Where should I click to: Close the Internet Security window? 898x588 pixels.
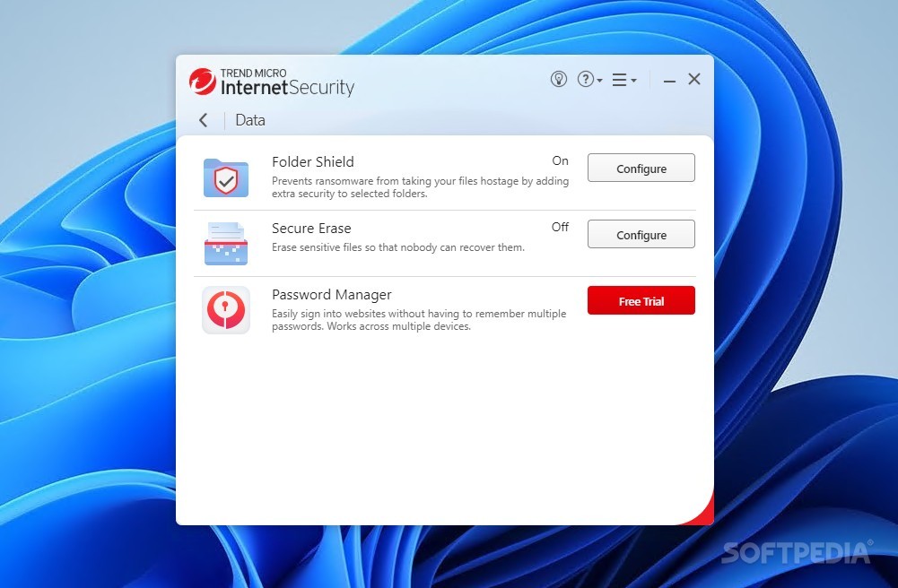coord(694,79)
